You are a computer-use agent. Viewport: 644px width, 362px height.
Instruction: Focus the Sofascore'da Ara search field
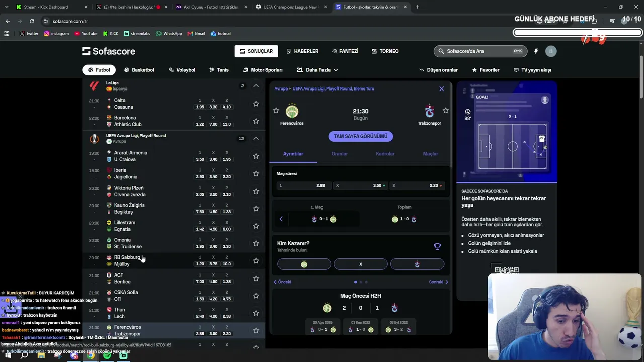click(x=480, y=51)
